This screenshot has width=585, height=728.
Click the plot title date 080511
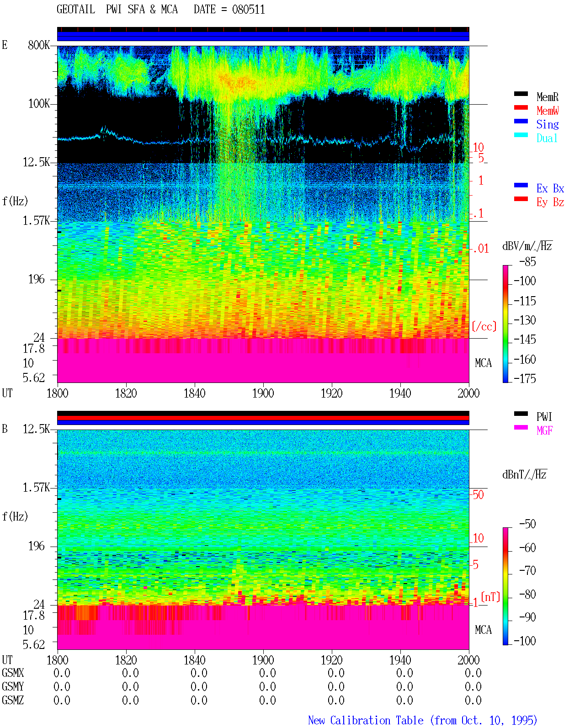[x=249, y=10]
